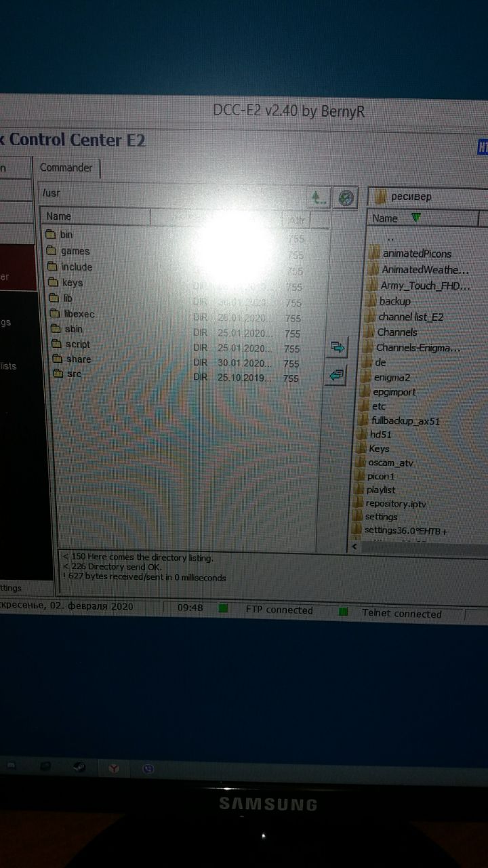488x868 pixels.
Task: Select the sbin folder icon
Action: [56, 330]
